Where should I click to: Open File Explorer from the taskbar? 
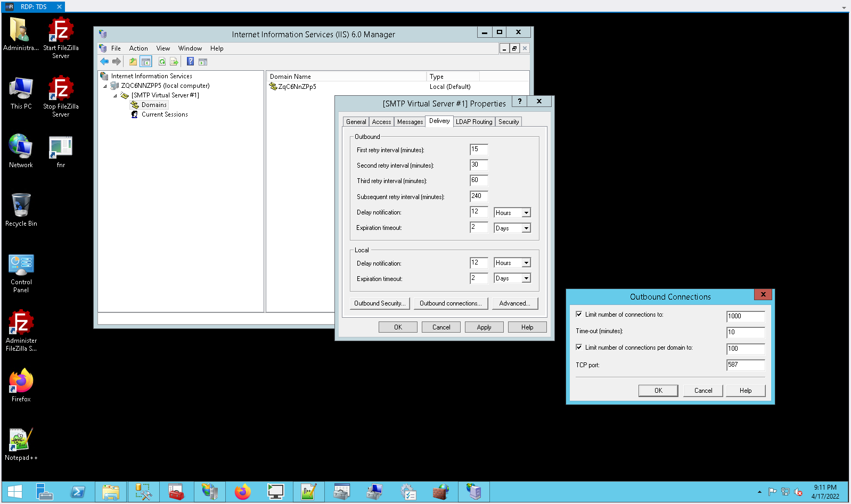coord(111,492)
